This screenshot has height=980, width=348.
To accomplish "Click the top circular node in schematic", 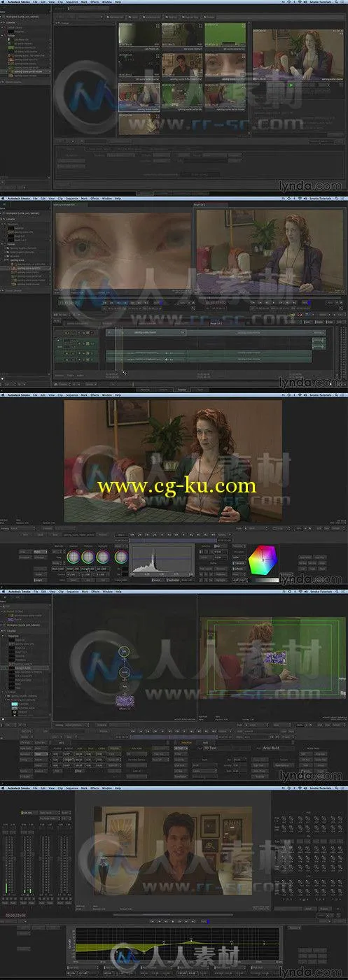I will 125,651.
